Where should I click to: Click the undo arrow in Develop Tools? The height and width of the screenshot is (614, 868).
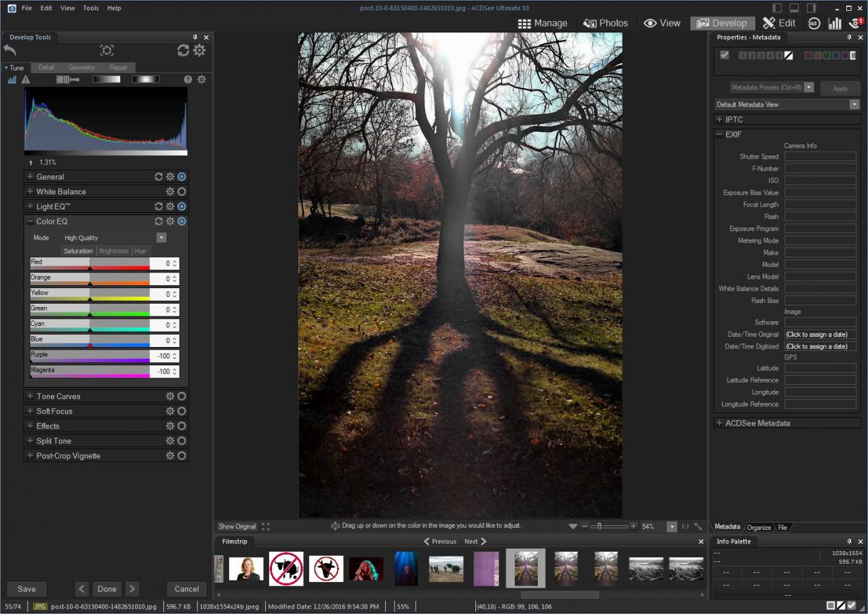pos(9,50)
